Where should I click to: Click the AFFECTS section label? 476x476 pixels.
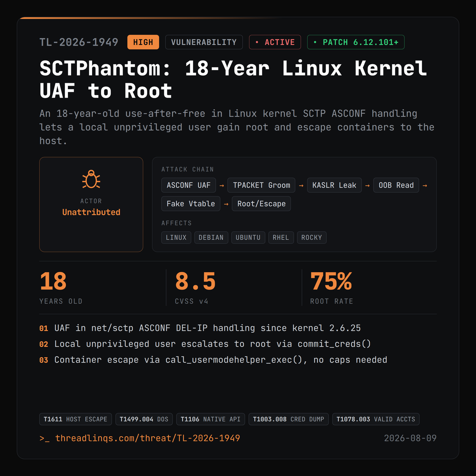[x=177, y=223]
